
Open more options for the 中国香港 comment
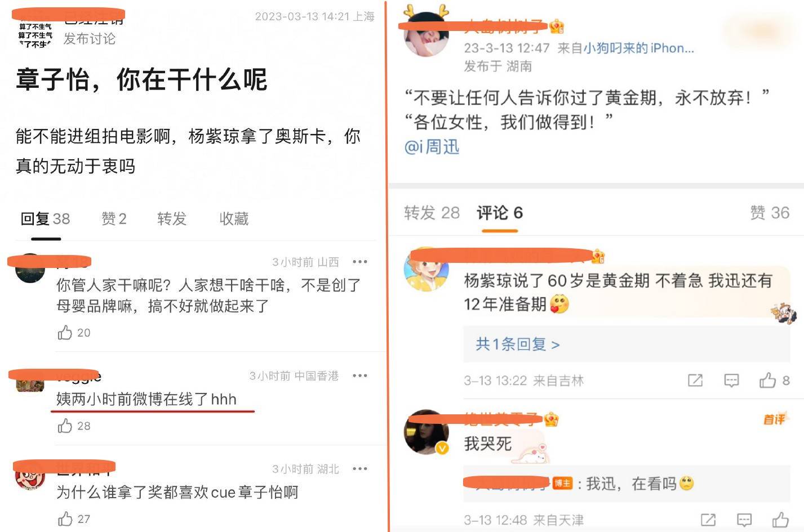pyautogui.click(x=359, y=375)
